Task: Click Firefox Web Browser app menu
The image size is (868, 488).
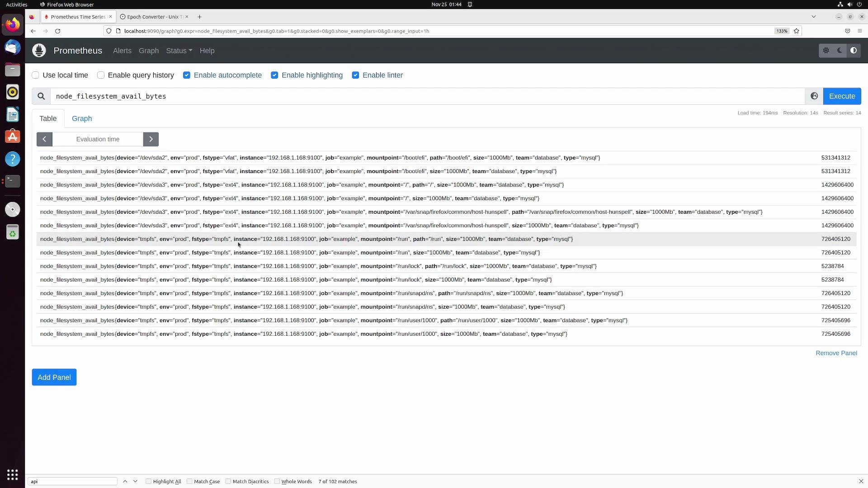Action: coord(67,5)
